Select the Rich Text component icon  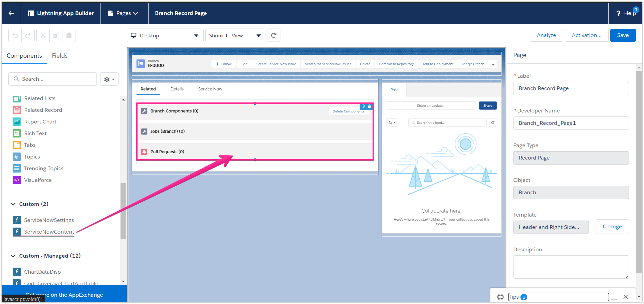(x=17, y=133)
